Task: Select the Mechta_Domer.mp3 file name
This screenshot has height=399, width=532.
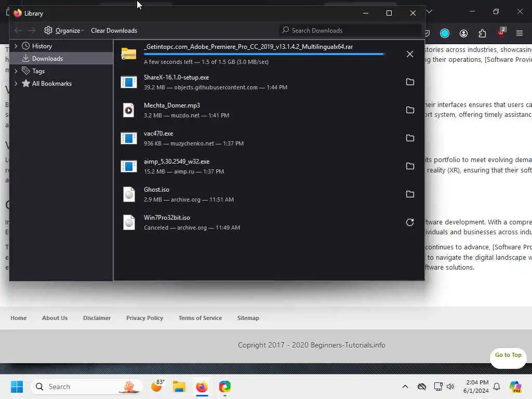Action: 172,105
